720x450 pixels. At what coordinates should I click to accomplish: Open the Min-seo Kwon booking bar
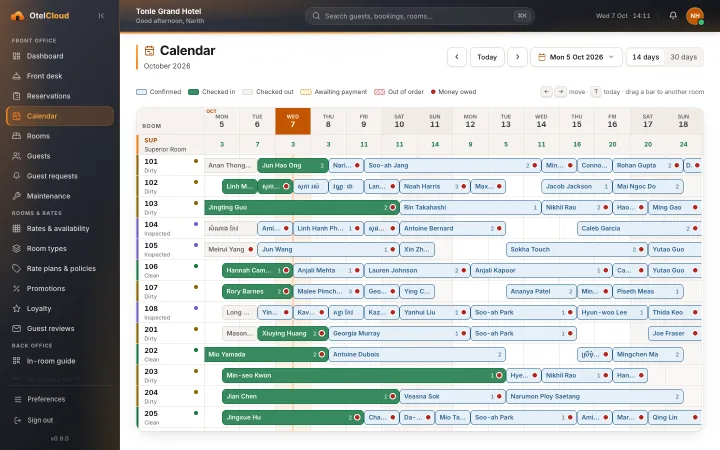point(364,376)
